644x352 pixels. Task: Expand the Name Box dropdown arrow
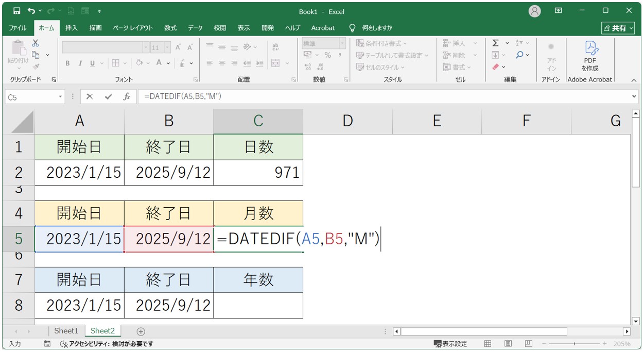pyautogui.click(x=60, y=96)
